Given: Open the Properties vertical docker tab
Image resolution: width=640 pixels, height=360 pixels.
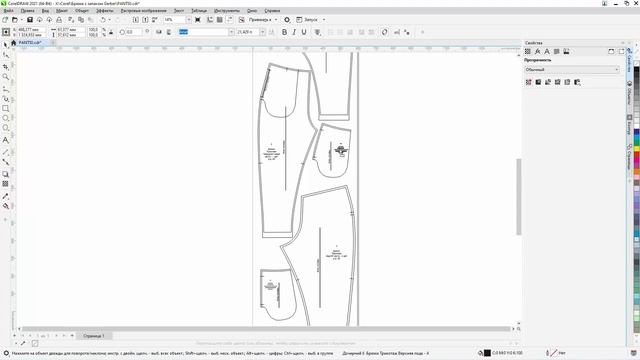Looking at the screenshot, I should click(629, 60).
